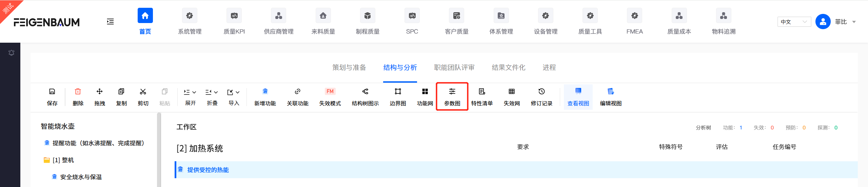Click the FEIGENBAUM logo

[46, 22]
